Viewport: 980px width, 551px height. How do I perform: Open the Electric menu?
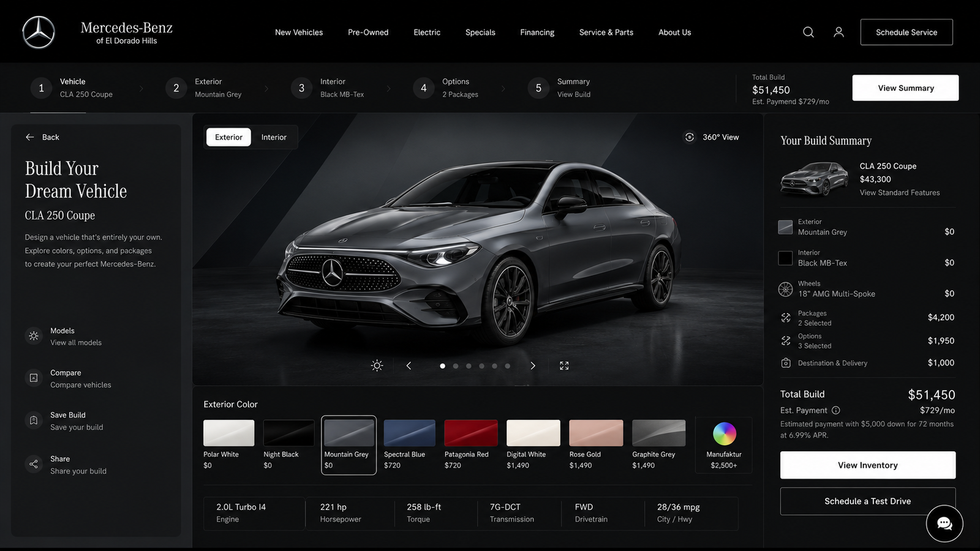[x=427, y=32]
